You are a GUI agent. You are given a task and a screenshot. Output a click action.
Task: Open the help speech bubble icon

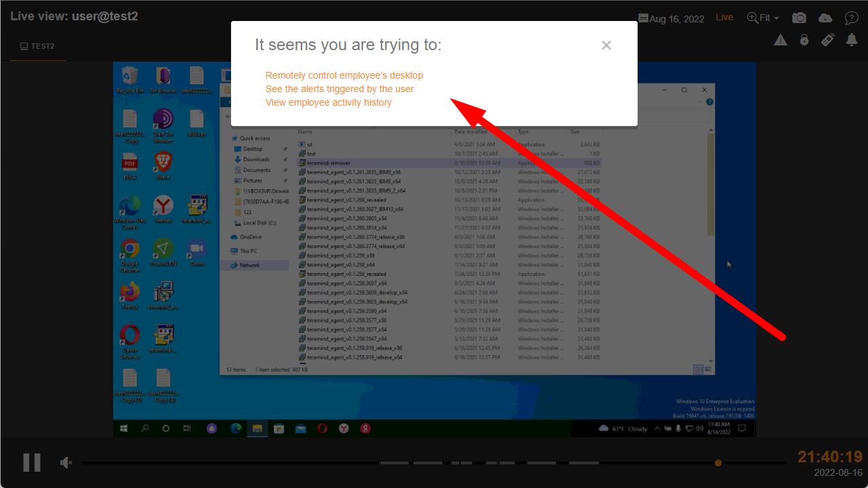point(851,18)
